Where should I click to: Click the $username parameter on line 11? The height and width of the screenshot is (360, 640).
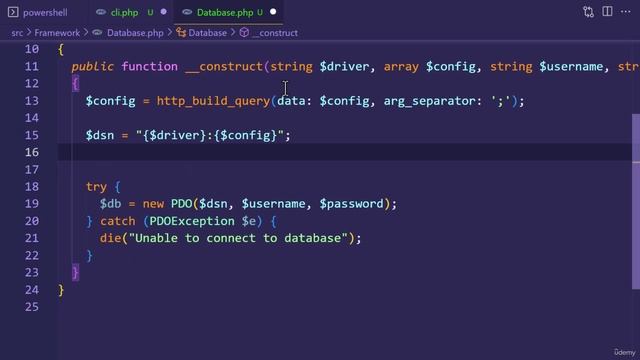click(571, 67)
